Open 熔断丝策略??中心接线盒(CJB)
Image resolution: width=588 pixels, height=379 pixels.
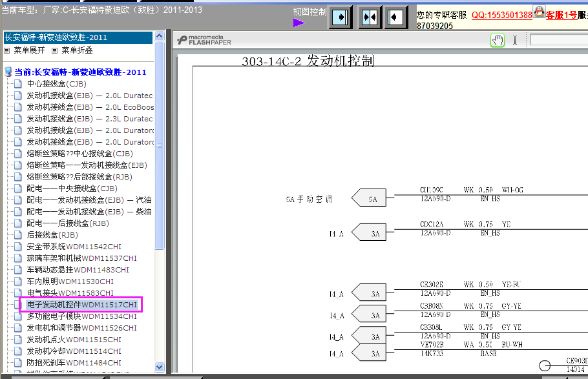(x=80, y=153)
